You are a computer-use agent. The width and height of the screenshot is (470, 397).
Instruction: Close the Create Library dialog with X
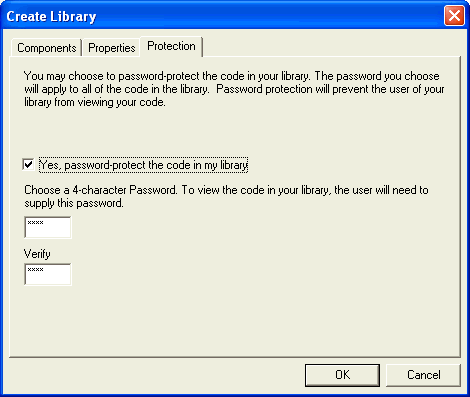(454, 15)
